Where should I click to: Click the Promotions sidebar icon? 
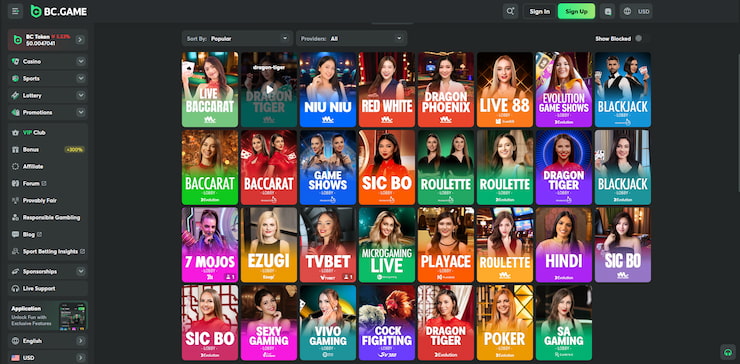(16, 112)
